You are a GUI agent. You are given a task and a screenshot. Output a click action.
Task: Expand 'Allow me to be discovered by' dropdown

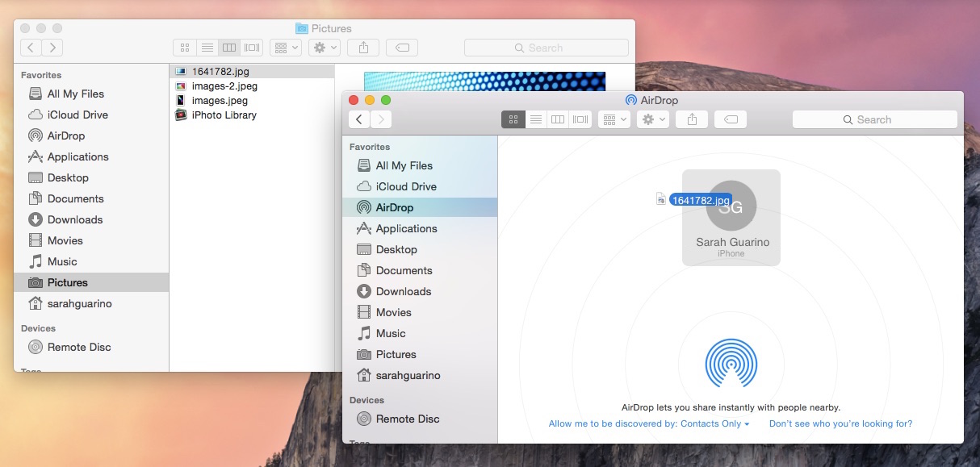point(649,424)
